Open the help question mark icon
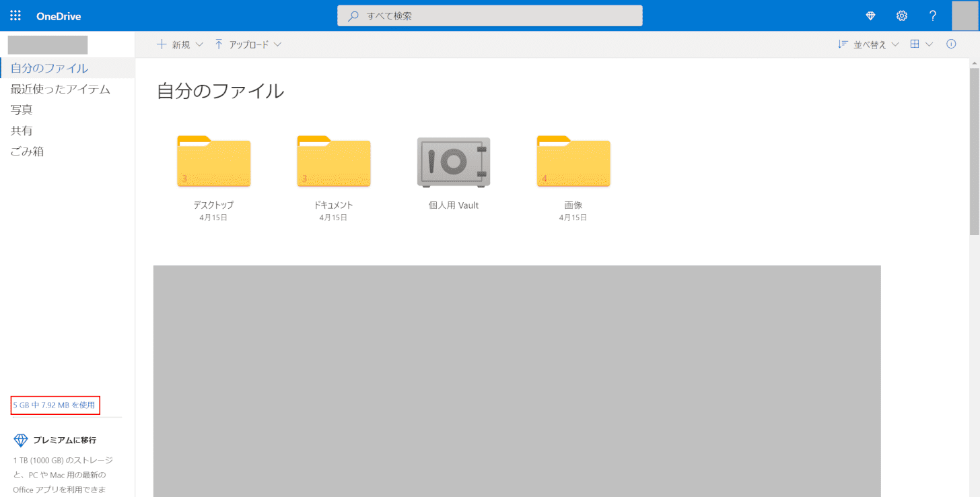The height and width of the screenshot is (497, 980). click(x=933, y=16)
